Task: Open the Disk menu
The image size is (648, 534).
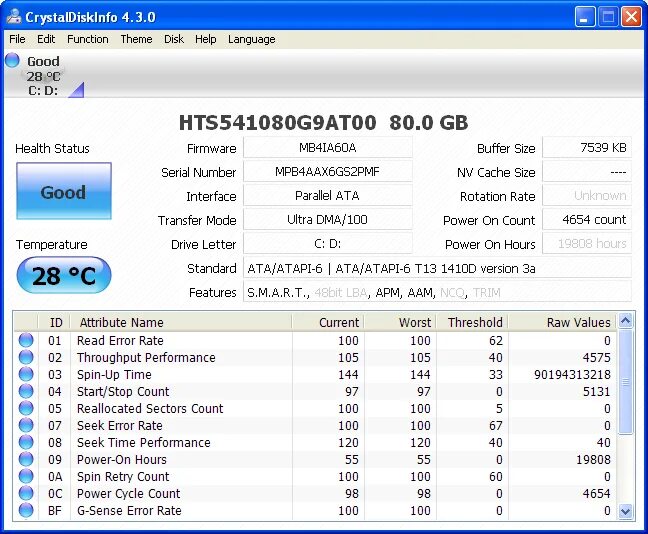Action: 174,39
